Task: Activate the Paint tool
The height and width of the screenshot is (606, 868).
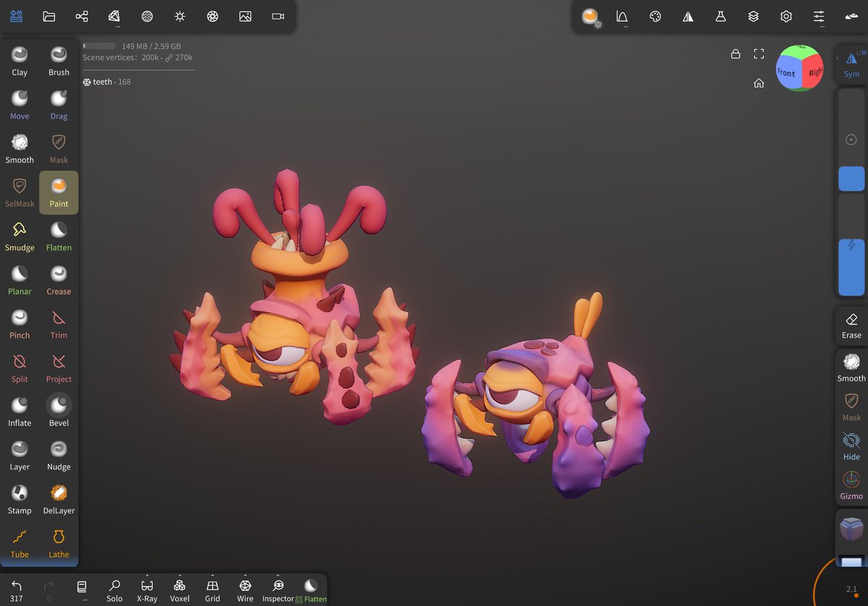Action: (x=59, y=192)
